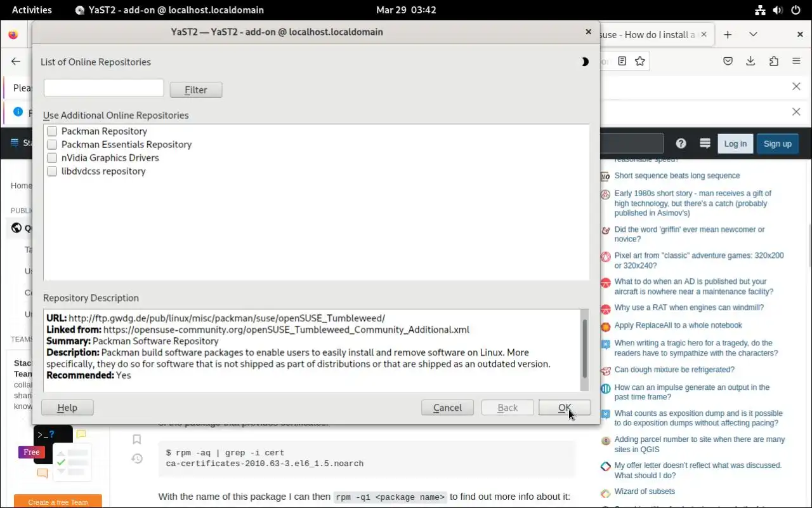Select the Firefox tab about installing
Screen dimensions: 812x508
coord(647,35)
